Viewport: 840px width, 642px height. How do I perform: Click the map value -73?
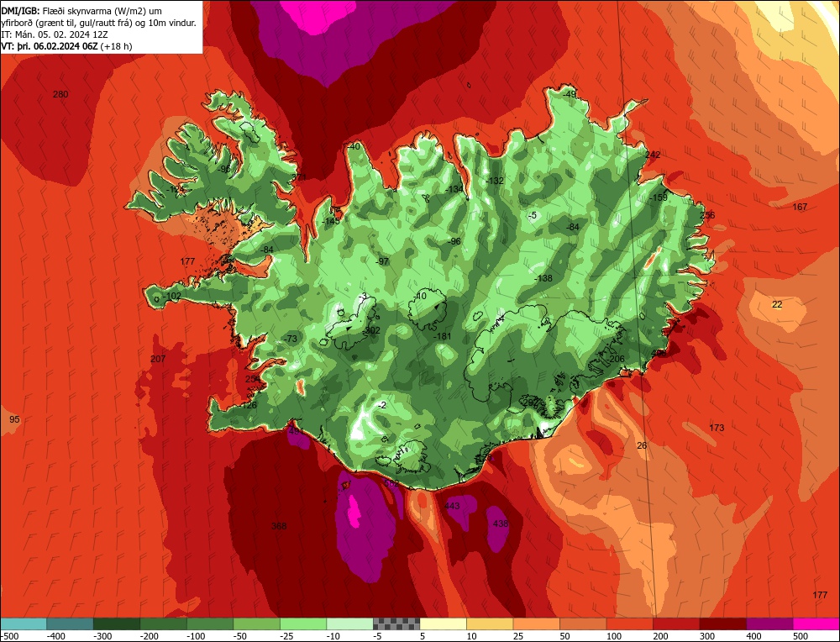pos(290,339)
